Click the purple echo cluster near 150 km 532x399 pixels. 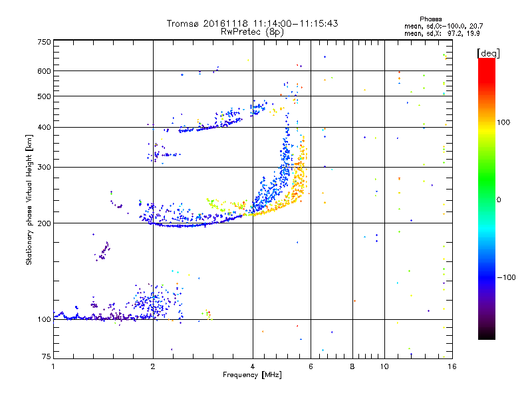point(103,251)
